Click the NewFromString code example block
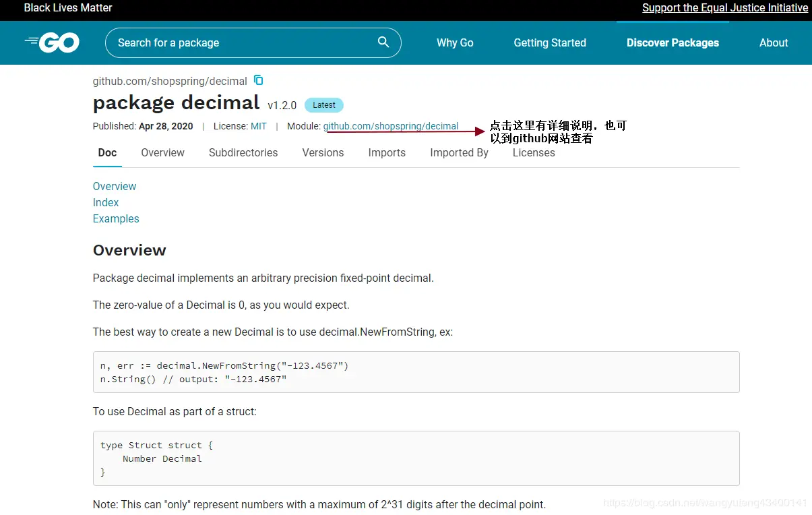812x515 pixels. [x=416, y=372]
